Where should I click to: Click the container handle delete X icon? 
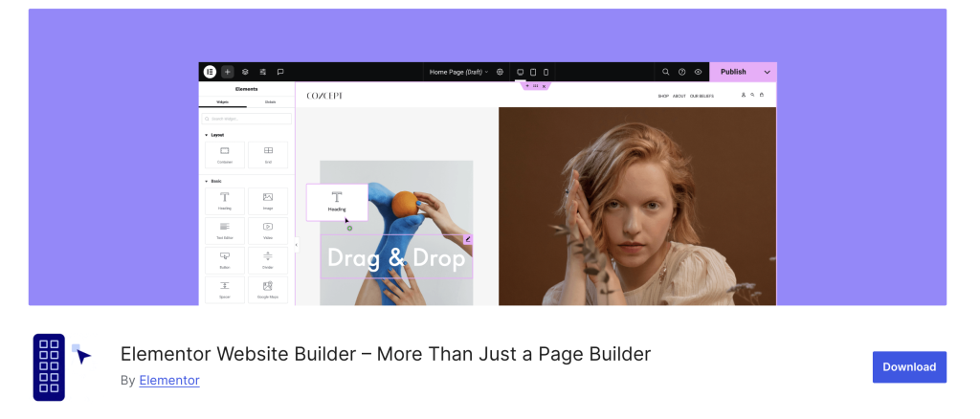coord(545,85)
